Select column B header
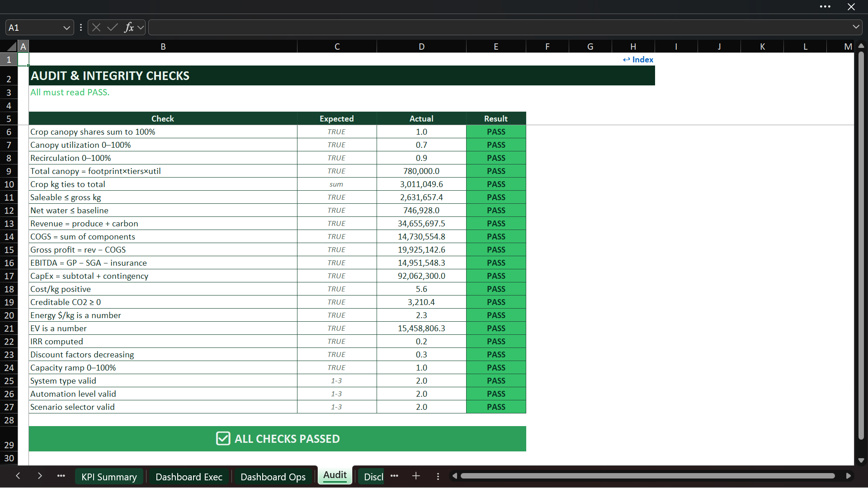 tap(163, 47)
